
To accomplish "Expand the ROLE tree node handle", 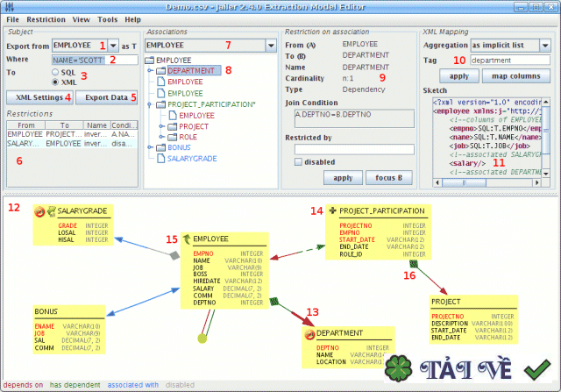I will pos(161,137).
